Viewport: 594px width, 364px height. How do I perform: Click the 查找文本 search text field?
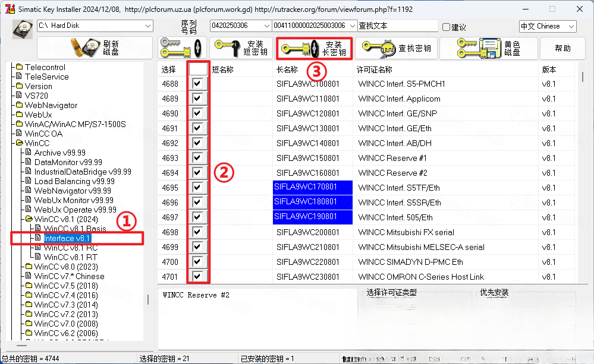click(x=398, y=26)
